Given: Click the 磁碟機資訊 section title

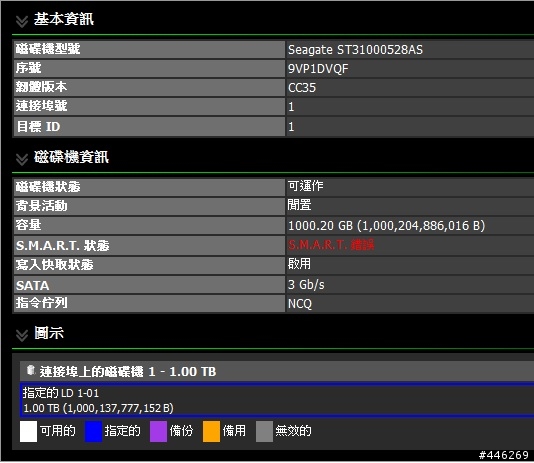Looking at the screenshot, I should tap(71, 157).
